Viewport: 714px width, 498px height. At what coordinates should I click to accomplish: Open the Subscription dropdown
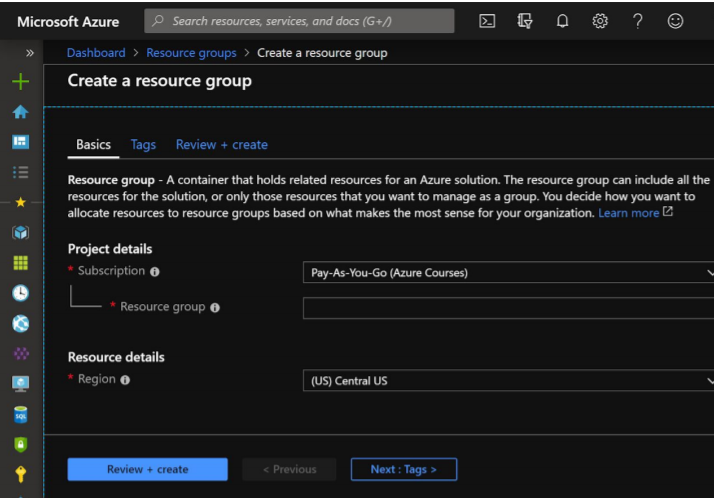tap(508, 272)
